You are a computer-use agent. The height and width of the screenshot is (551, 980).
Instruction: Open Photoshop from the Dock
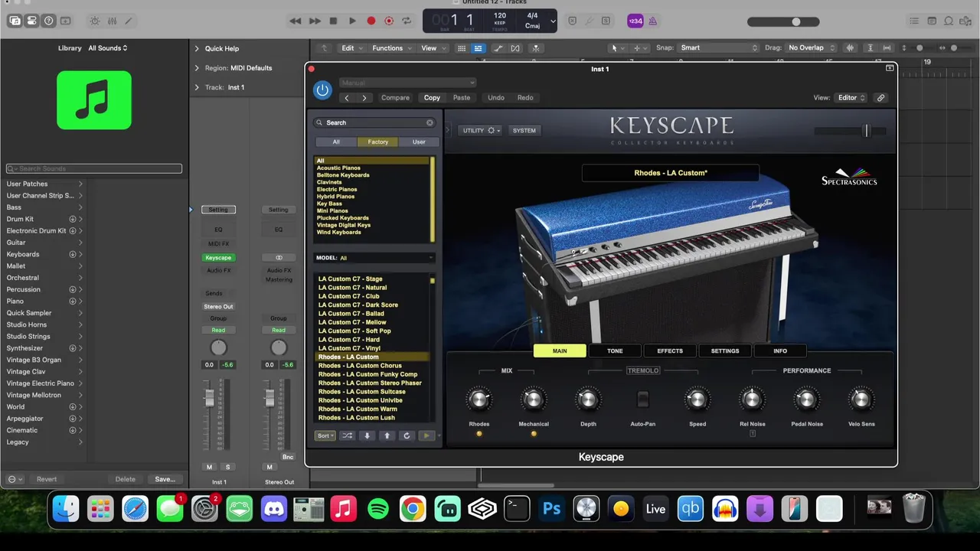tap(551, 509)
